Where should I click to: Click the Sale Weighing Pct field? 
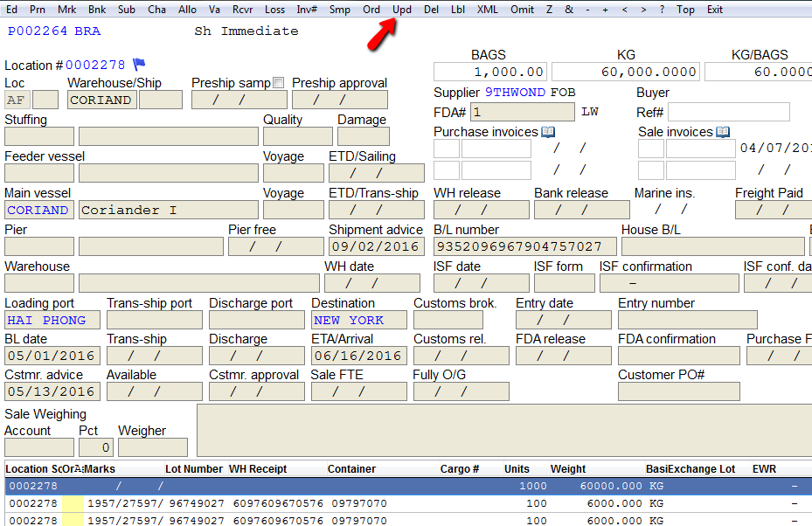pyautogui.click(x=96, y=447)
